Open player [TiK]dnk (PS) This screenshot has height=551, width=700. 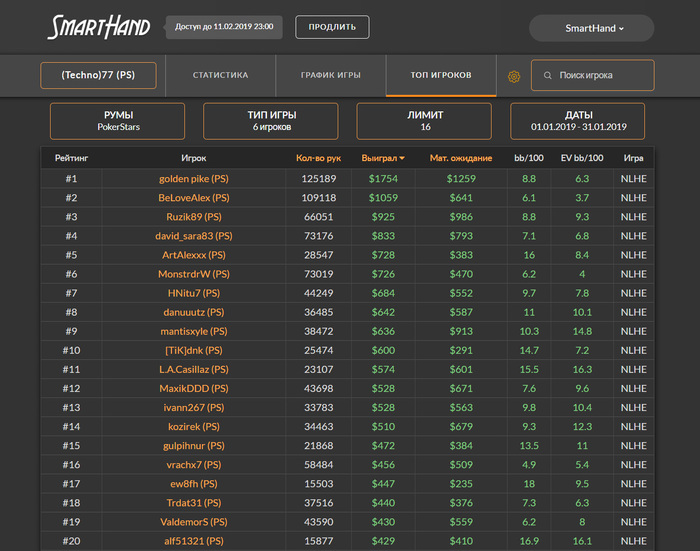pyautogui.click(x=194, y=351)
